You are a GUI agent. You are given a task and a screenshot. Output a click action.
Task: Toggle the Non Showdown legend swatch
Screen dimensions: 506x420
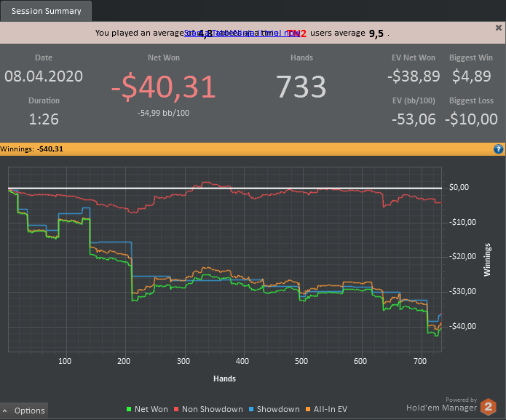(x=176, y=409)
